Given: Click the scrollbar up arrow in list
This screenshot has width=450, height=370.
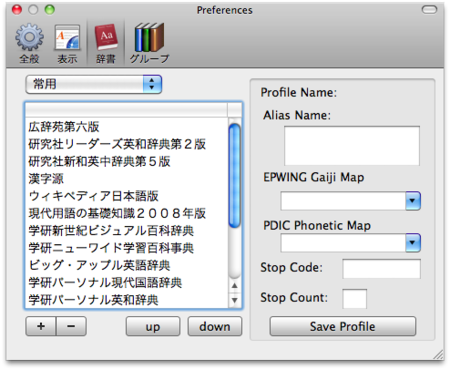Looking at the screenshot, I should tap(235, 286).
